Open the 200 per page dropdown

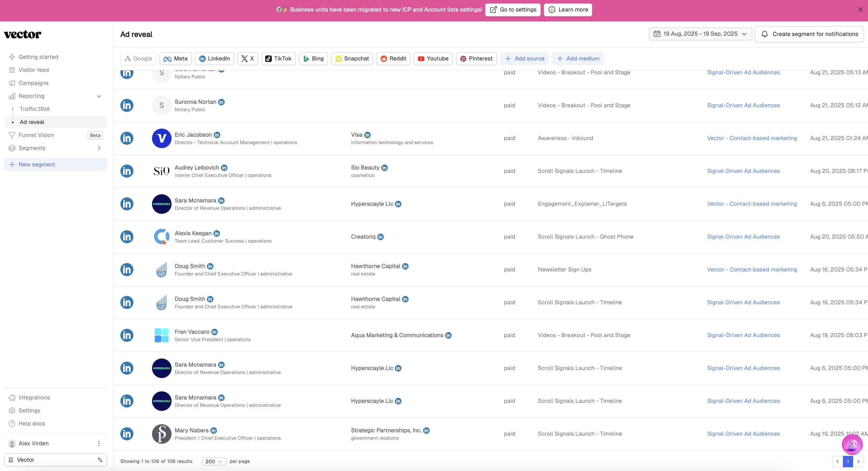tap(214, 462)
